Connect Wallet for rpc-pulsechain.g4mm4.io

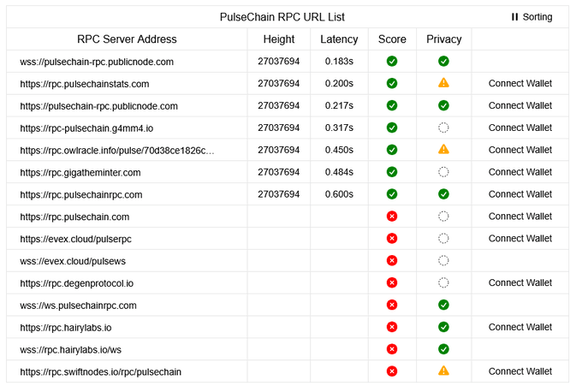[520, 128]
